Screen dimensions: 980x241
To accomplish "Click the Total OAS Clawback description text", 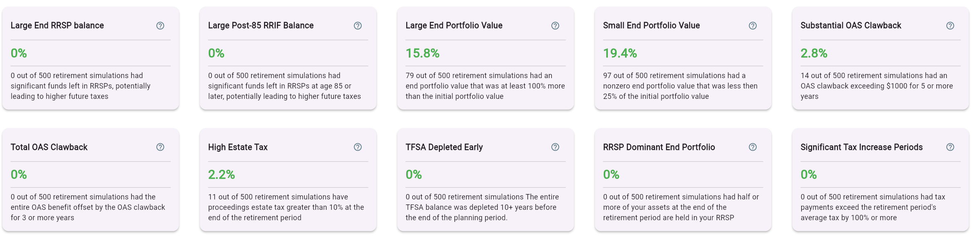I will [88, 207].
